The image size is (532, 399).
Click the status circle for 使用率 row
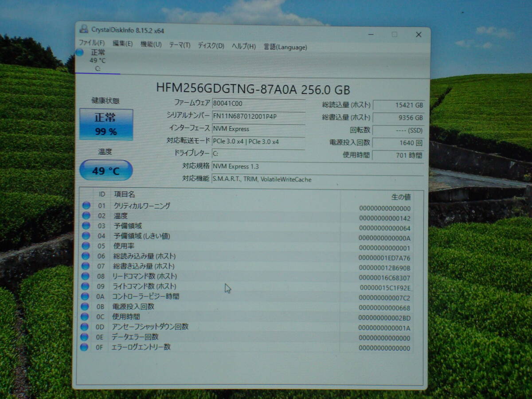(86, 246)
